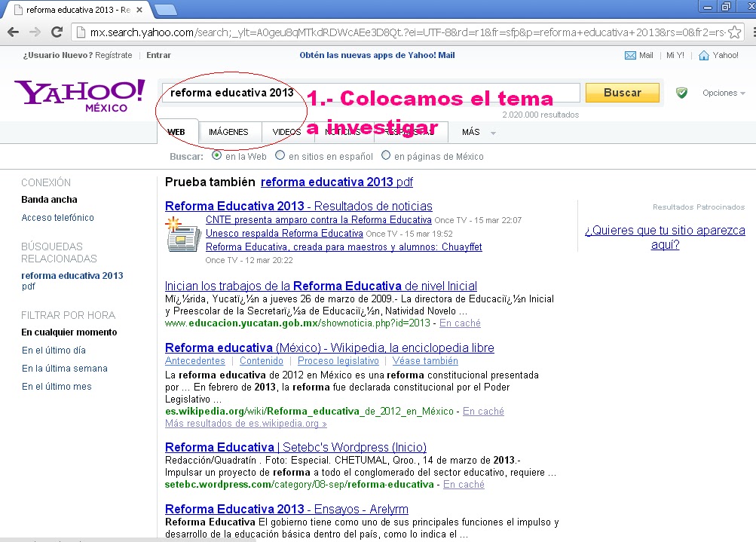Open 'CNTE presenta amparo contra la Reforma Educativa'
Image resolution: width=756 pixels, height=542 pixels.
click(318, 220)
